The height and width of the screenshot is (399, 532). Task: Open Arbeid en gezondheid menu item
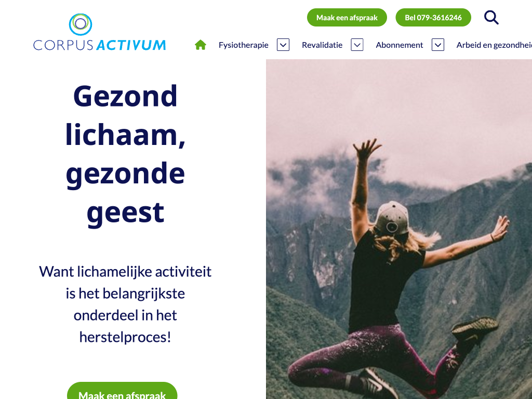(494, 45)
